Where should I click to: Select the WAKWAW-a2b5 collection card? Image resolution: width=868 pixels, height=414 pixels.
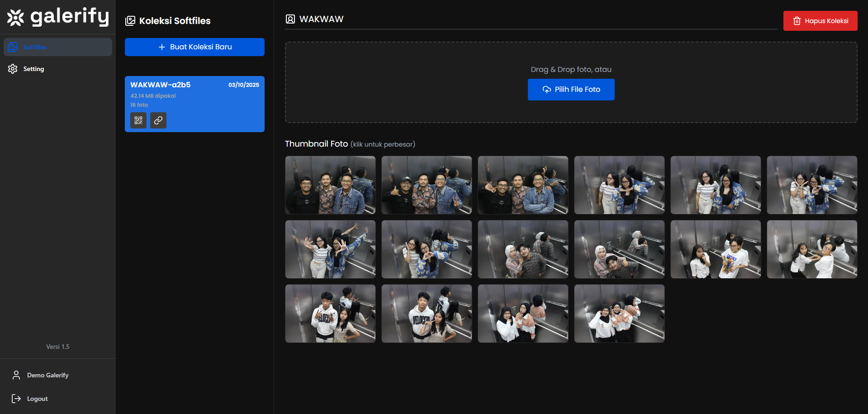click(x=194, y=95)
